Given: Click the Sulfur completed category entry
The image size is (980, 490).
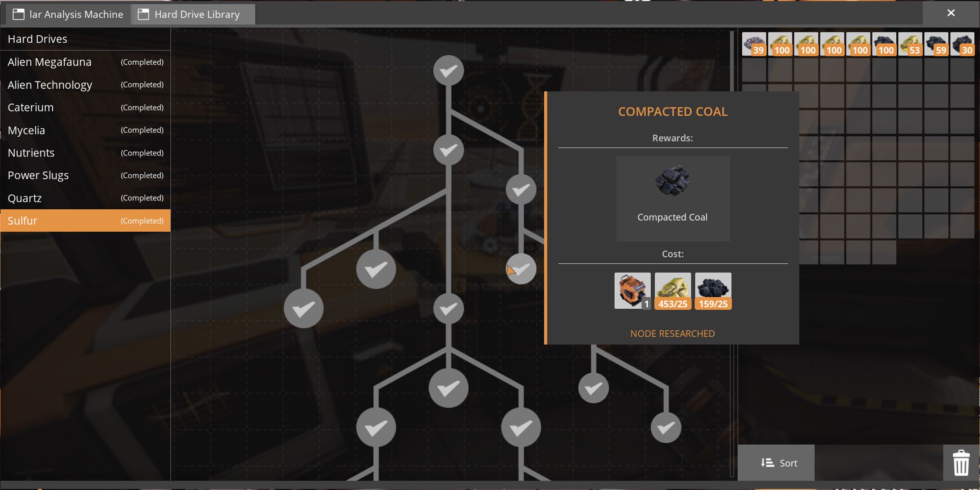Looking at the screenshot, I should click(x=85, y=220).
